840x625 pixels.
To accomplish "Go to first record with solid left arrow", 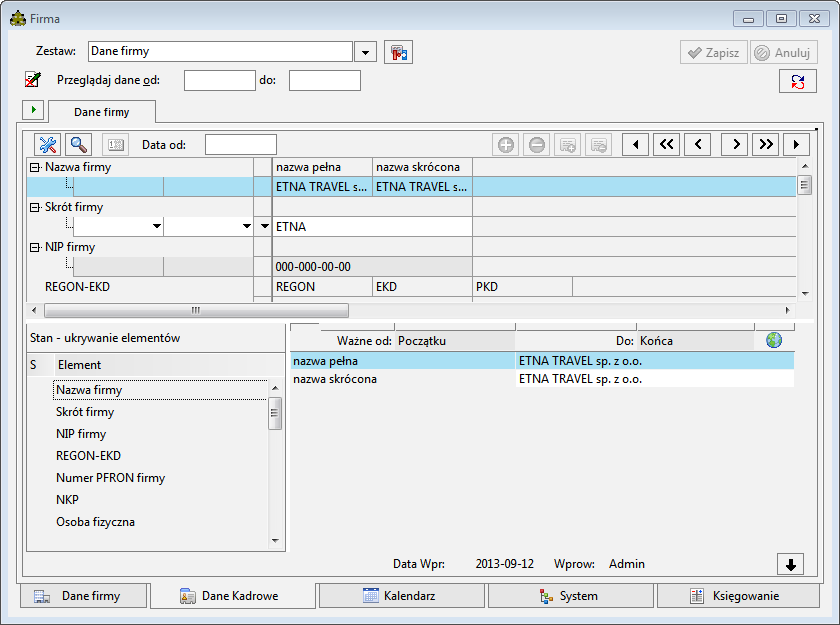I will [635, 145].
